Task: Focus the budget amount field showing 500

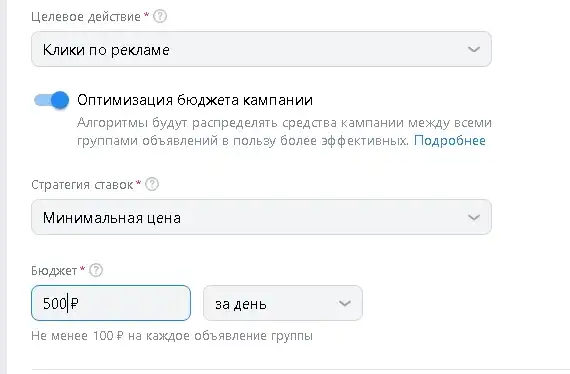Action: click(x=111, y=303)
